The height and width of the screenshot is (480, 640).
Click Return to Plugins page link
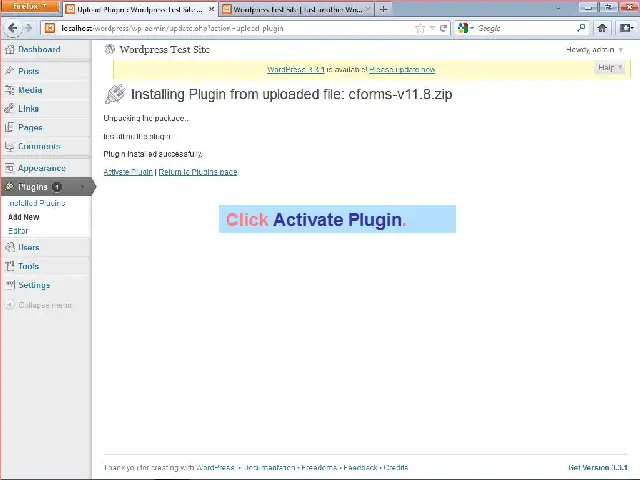pos(198,172)
